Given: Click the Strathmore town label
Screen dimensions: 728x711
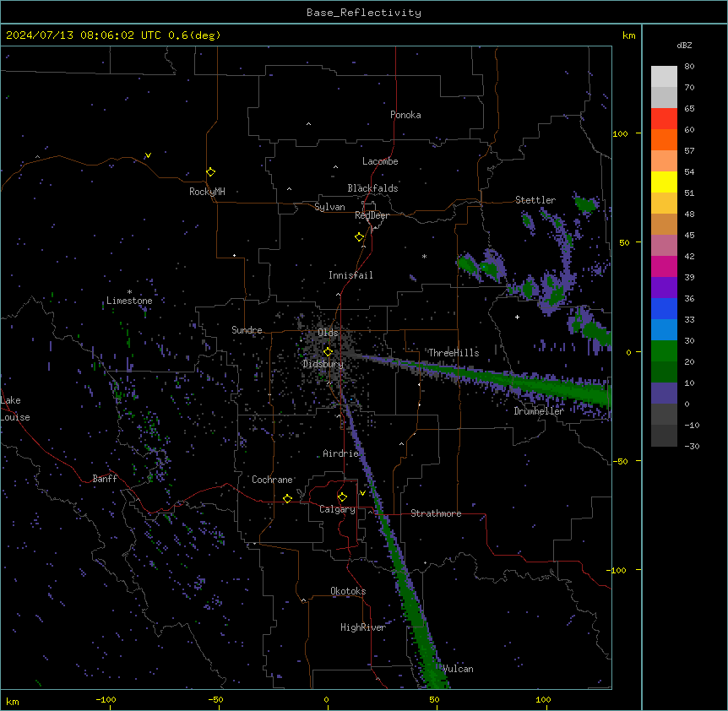Looking at the screenshot, I should point(436,513).
